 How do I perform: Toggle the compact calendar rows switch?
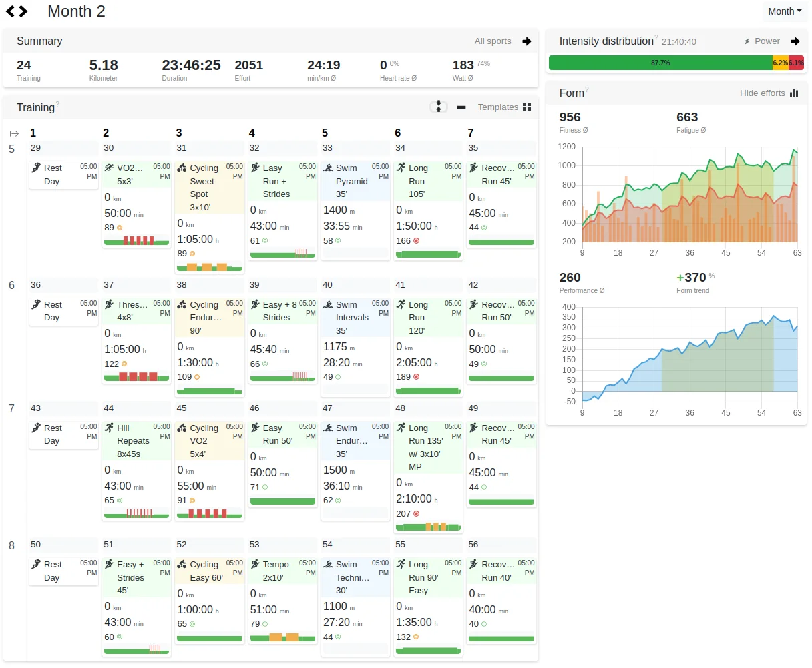coord(438,107)
